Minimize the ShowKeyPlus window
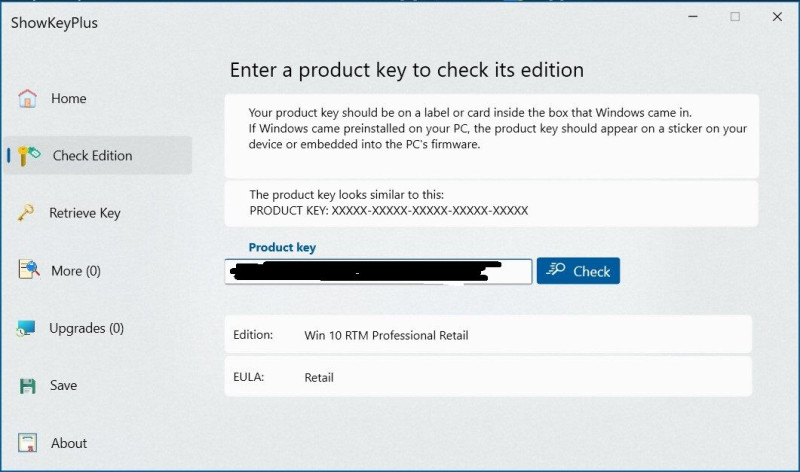Screen dimensions: 800x472 [x=693, y=16]
